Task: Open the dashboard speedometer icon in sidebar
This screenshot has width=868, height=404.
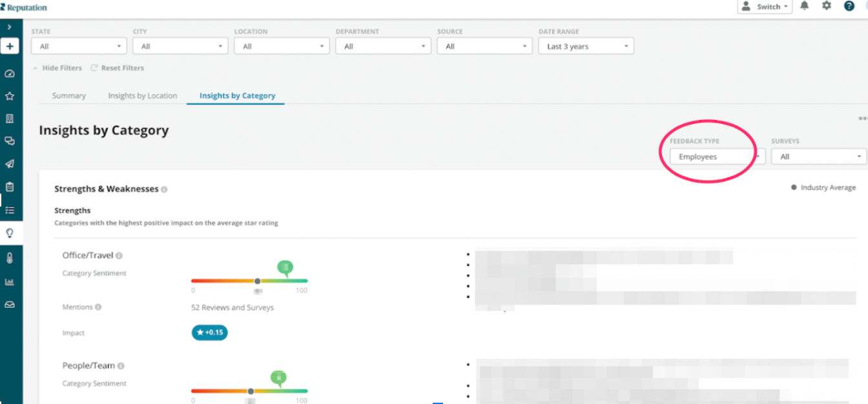Action: (10, 74)
